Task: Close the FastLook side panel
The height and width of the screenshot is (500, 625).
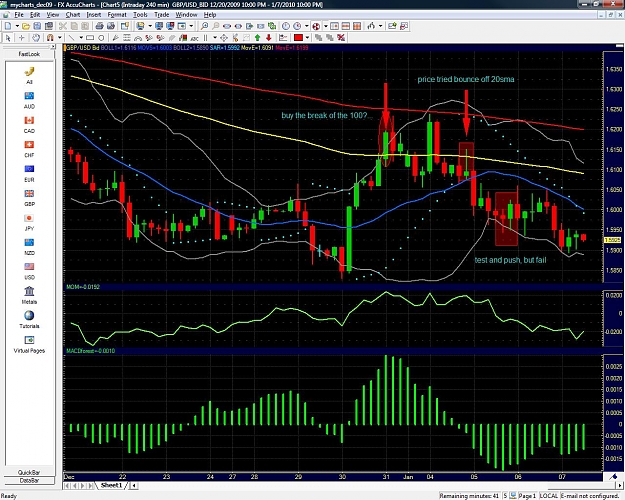Action: click(x=53, y=47)
